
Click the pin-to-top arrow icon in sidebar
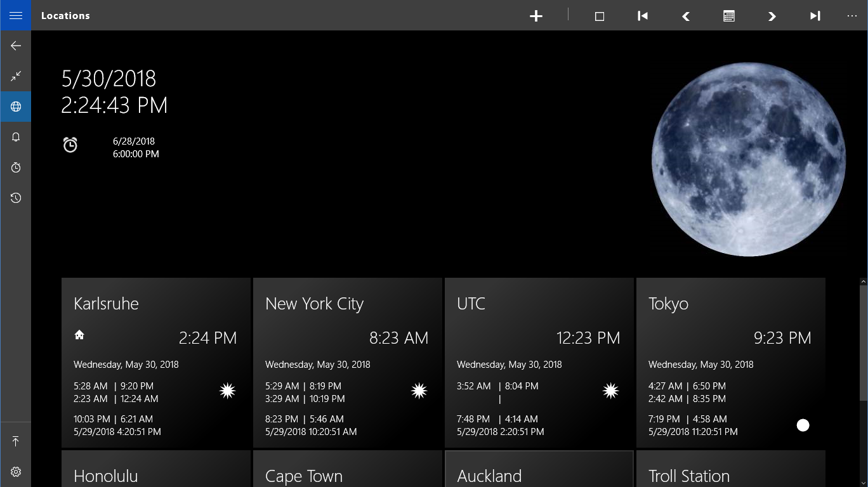point(16,441)
